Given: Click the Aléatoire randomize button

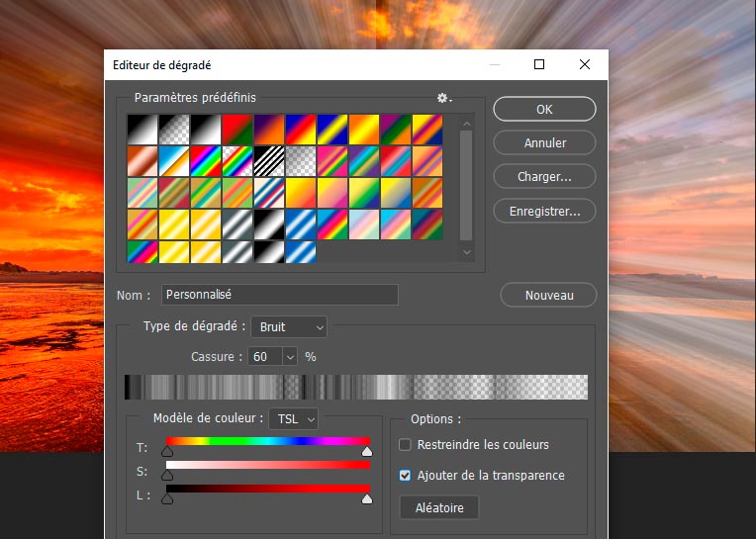Looking at the screenshot, I should coord(438,507).
